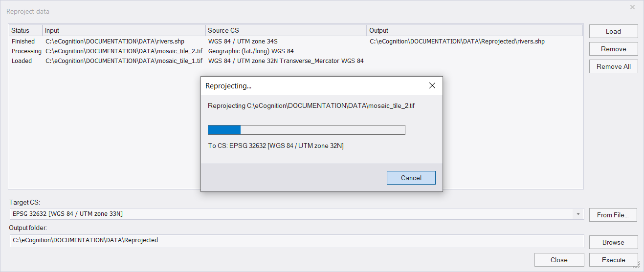644x272 pixels.
Task: Click the Source CS column header
Action: 286,30
